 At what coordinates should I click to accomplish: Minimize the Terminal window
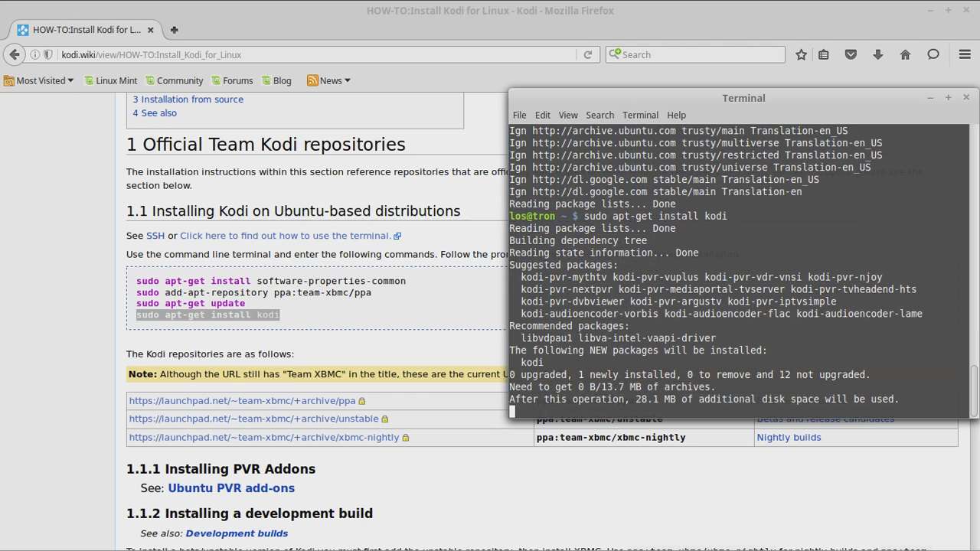click(930, 98)
